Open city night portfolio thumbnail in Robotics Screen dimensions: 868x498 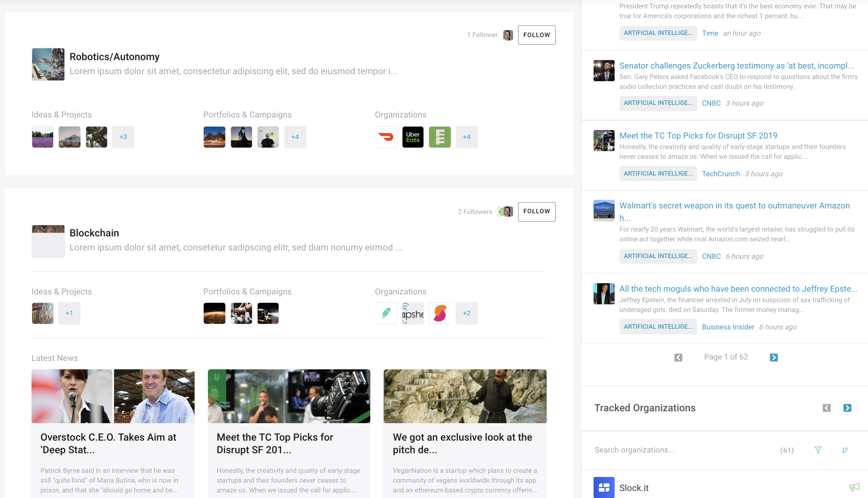pyautogui.click(x=215, y=137)
